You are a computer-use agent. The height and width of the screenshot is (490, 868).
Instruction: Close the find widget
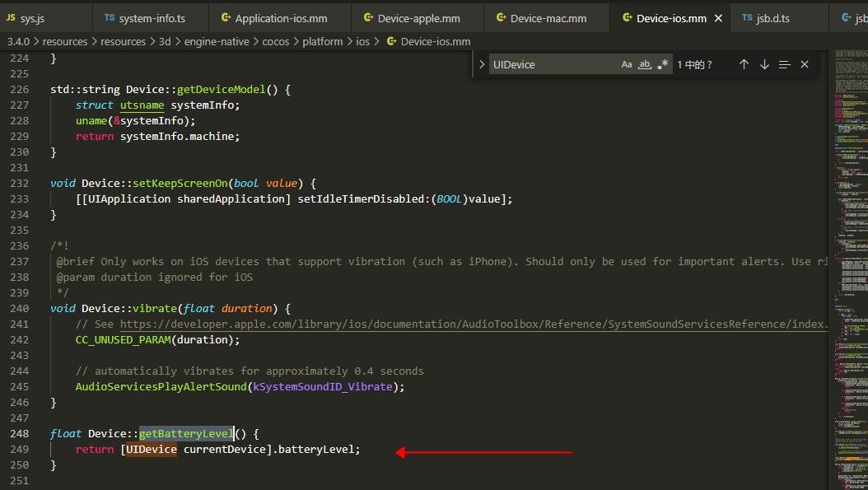(805, 64)
